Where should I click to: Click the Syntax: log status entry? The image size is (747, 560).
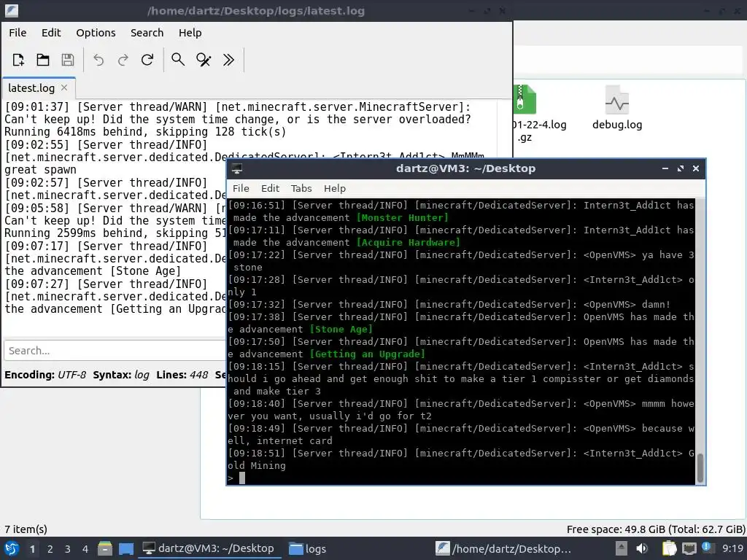121,375
